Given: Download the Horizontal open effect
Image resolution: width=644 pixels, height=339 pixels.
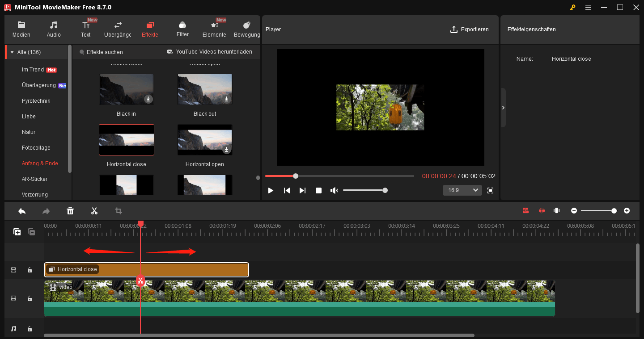Looking at the screenshot, I should (x=227, y=150).
